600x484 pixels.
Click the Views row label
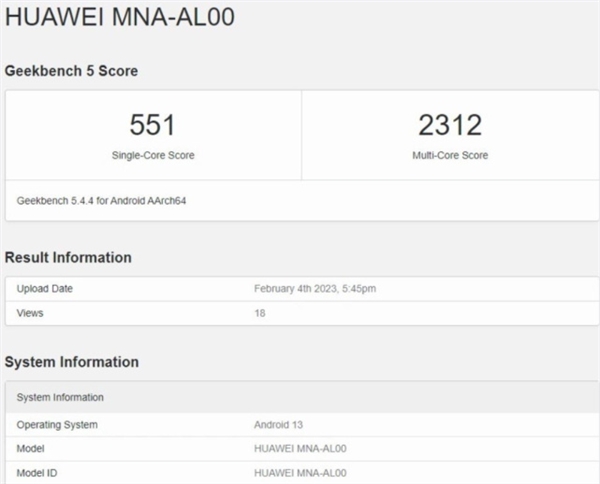(x=30, y=313)
